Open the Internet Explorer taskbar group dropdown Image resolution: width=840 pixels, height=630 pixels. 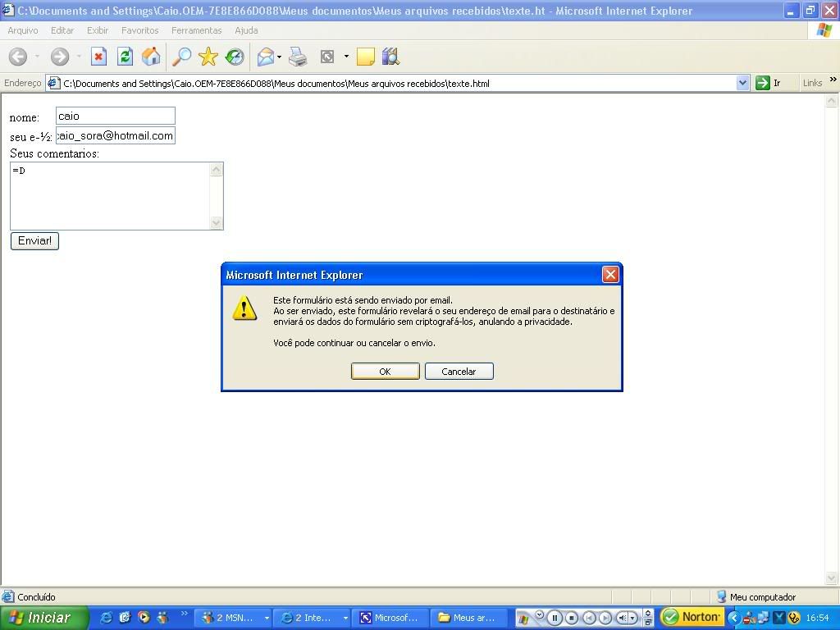click(345, 619)
